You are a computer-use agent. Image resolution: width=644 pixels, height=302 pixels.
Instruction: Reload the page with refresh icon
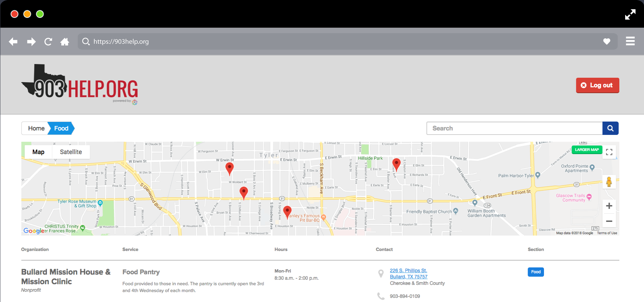(48, 42)
